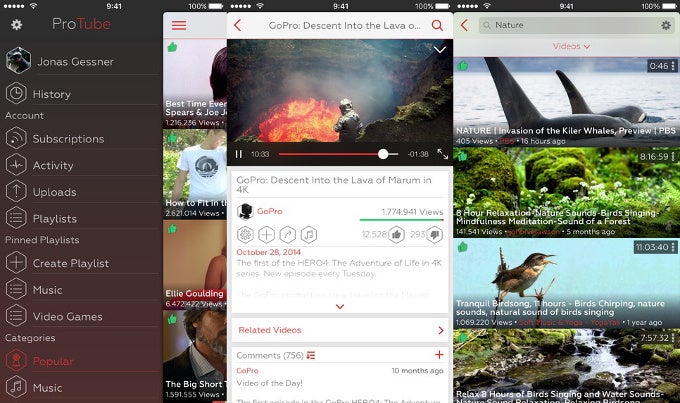Open options dots on Tranquil Birdsong video
This screenshot has height=403, width=680.
pos(673,247)
